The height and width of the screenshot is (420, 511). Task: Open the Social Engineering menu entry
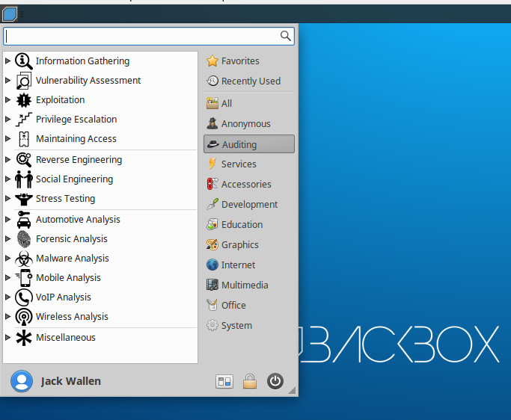74,179
